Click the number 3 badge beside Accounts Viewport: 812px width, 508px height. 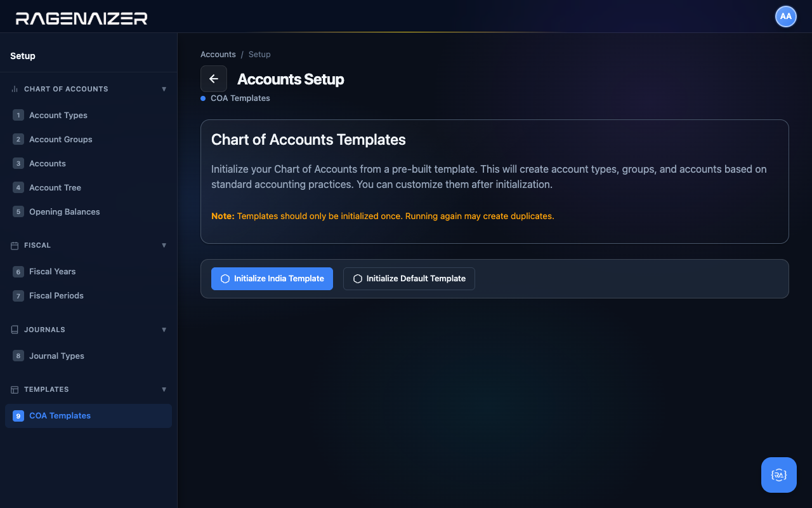[x=18, y=163]
